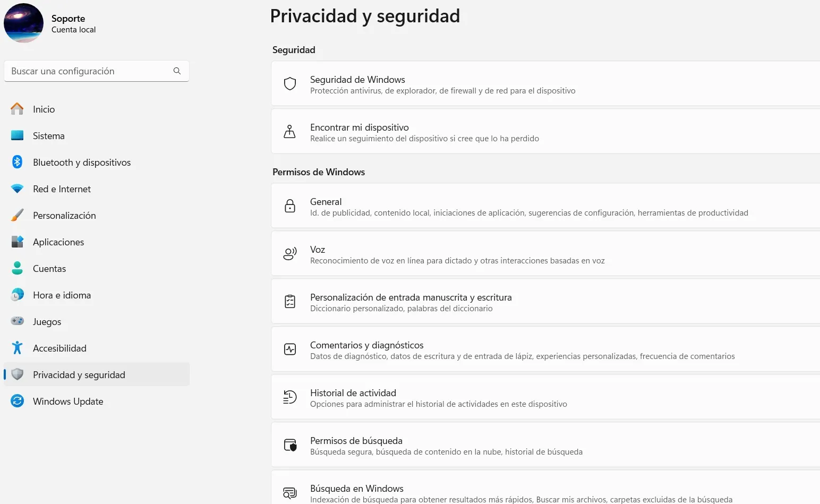The image size is (820, 504).
Task: Select Personalización in the sidebar
Action: click(x=64, y=216)
